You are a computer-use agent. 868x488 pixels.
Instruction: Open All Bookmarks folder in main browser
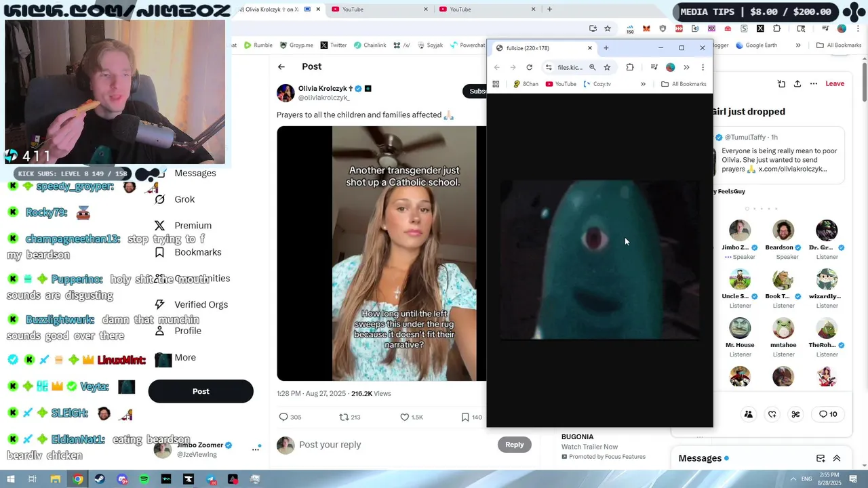pos(839,45)
